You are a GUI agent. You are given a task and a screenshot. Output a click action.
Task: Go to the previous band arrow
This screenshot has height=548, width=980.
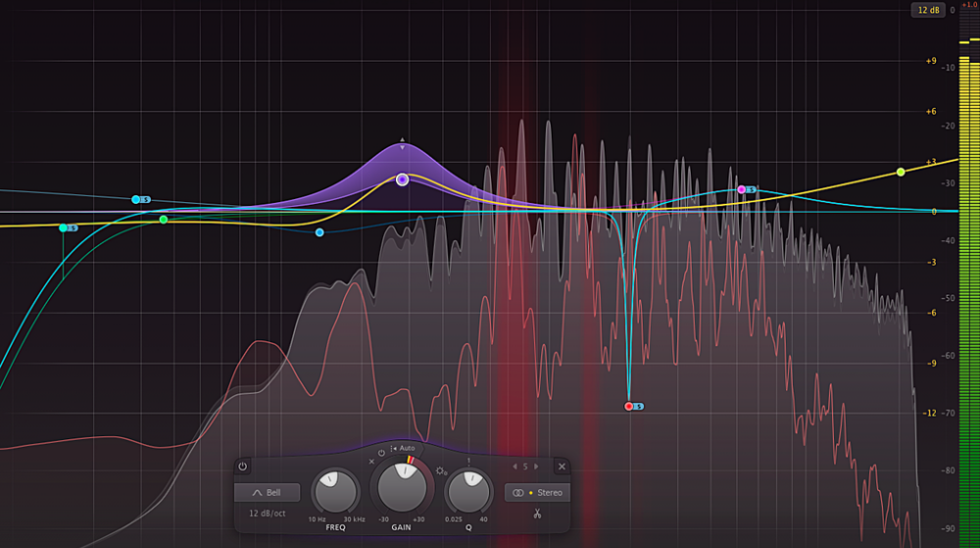pos(515,467)
